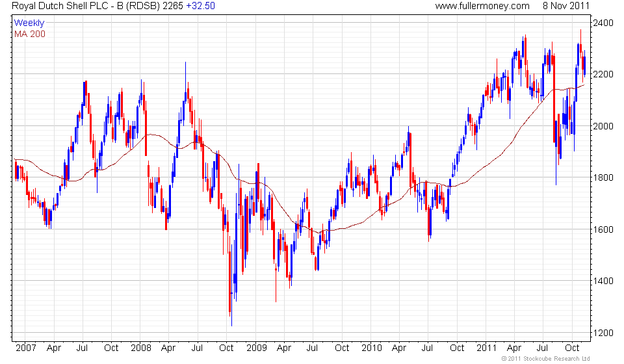Click the 'Apr' label following 2008
The height and width of the screenshot is (364, 624).
[168, 348]
